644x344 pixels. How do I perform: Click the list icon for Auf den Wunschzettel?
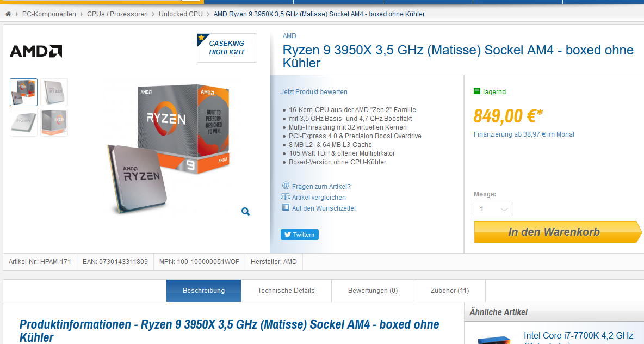[286, 207]
